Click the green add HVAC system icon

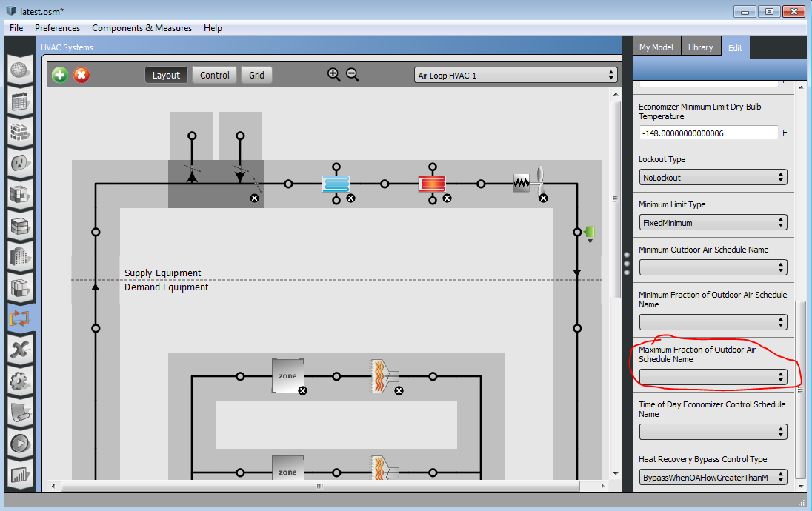pos(60,75)
